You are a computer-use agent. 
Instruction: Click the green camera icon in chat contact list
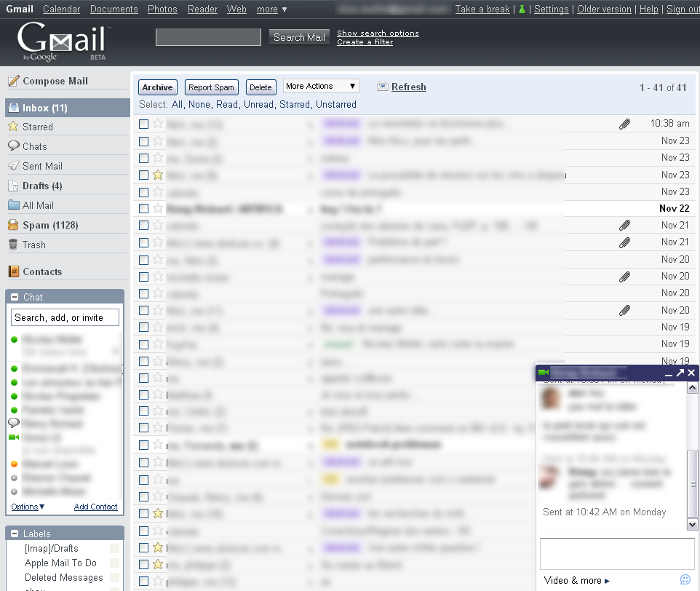(x=14, y=437)
